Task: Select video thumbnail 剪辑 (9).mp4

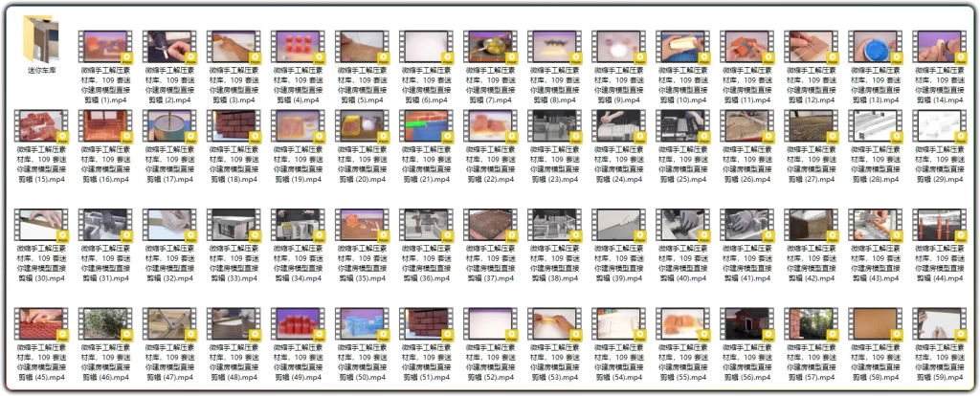Action: click(619, 47)
